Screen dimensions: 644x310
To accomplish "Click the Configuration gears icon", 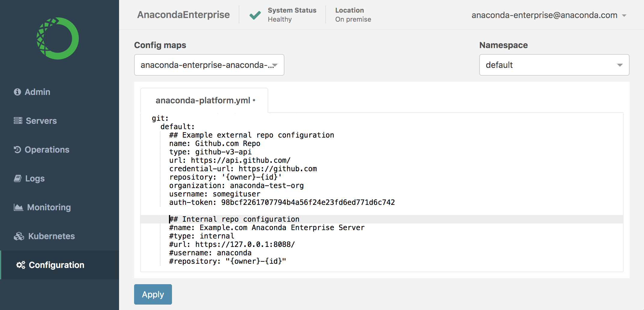I will pos(21,265).
